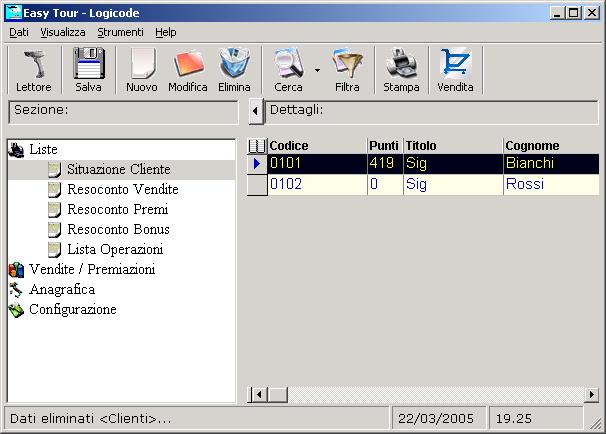Select the cell with code 0101
Screen dimensions: 606x434
[x=317, y=164]
